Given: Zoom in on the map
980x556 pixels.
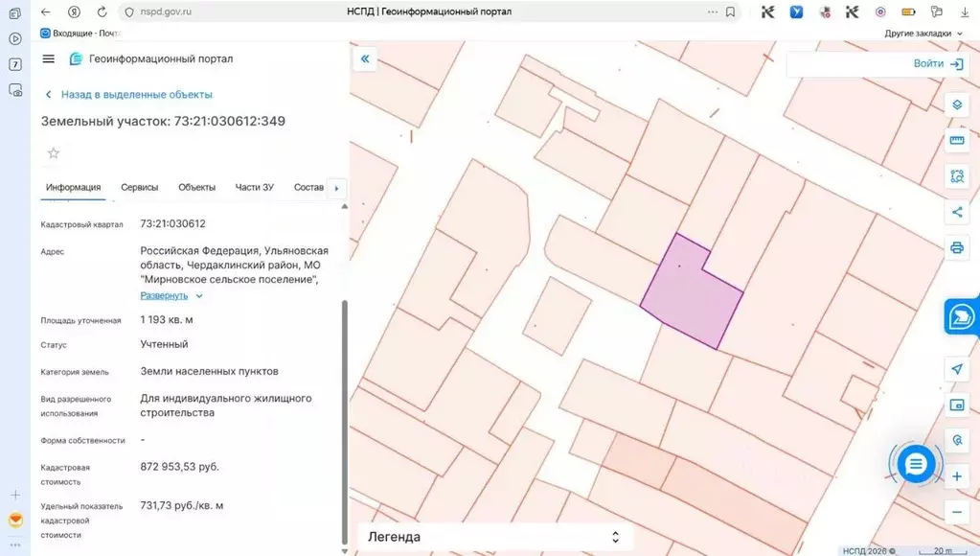Looking at the screenshot, I should [x=956, y=476].
